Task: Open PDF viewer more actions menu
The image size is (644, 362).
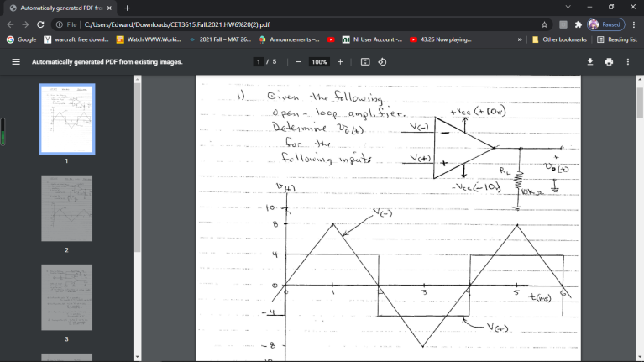Action: tap(627, 62)
